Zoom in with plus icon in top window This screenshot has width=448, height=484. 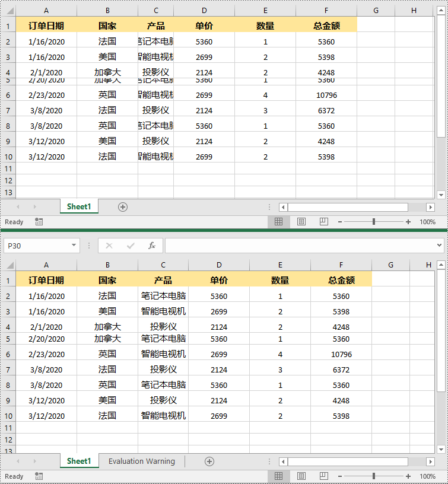click(408, 222)
